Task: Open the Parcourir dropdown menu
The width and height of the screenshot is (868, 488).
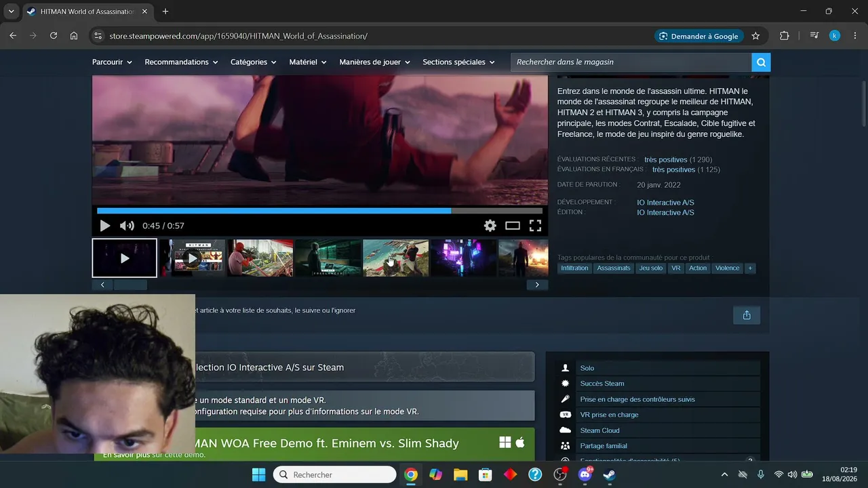Action: click(x=112, y=62)
